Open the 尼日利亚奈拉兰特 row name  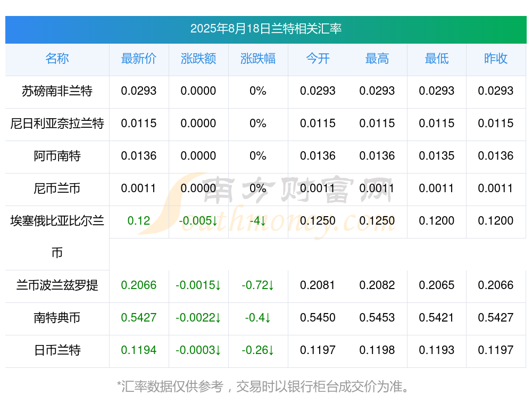pyautogui.click(x=57, y=124)
